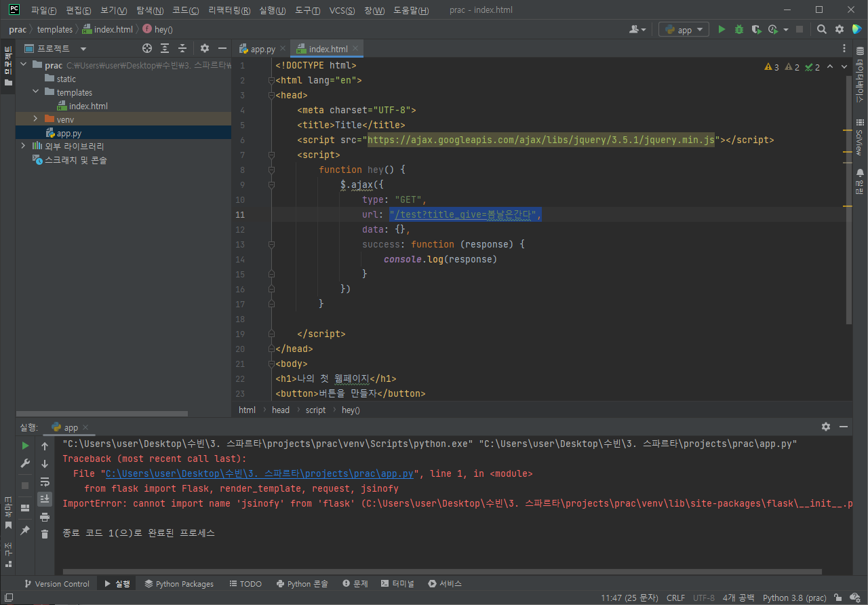The height and width of the screenshot is (605, 868).
Task: Click the editor vertical scrollbar
Action: click(x=848, y=199)
